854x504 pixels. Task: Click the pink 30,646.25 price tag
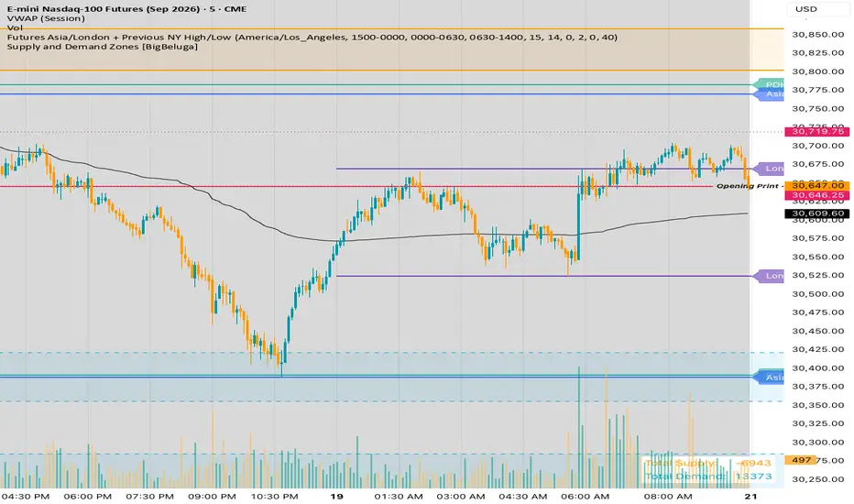click(817, 195)
